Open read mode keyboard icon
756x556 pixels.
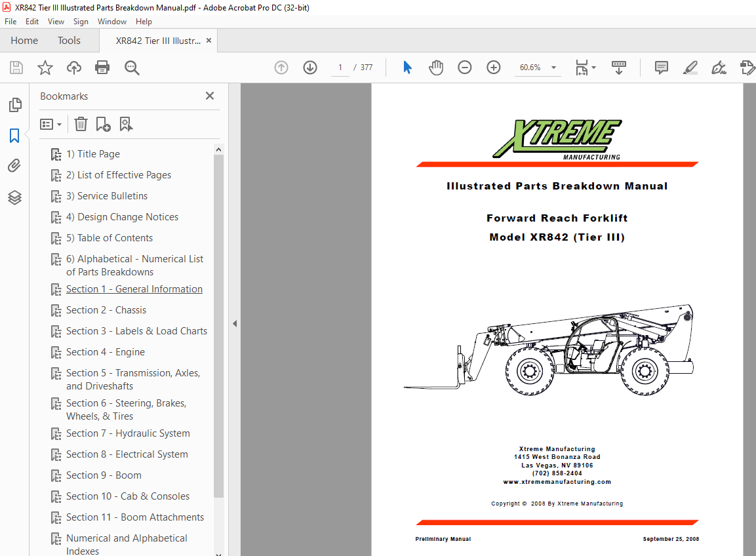[x=618, y=68]
